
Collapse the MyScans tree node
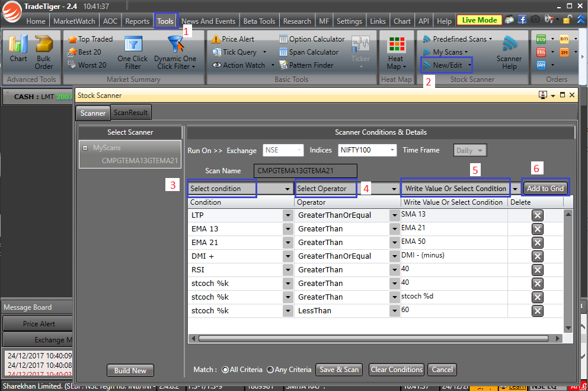click(x=85, y=148)
